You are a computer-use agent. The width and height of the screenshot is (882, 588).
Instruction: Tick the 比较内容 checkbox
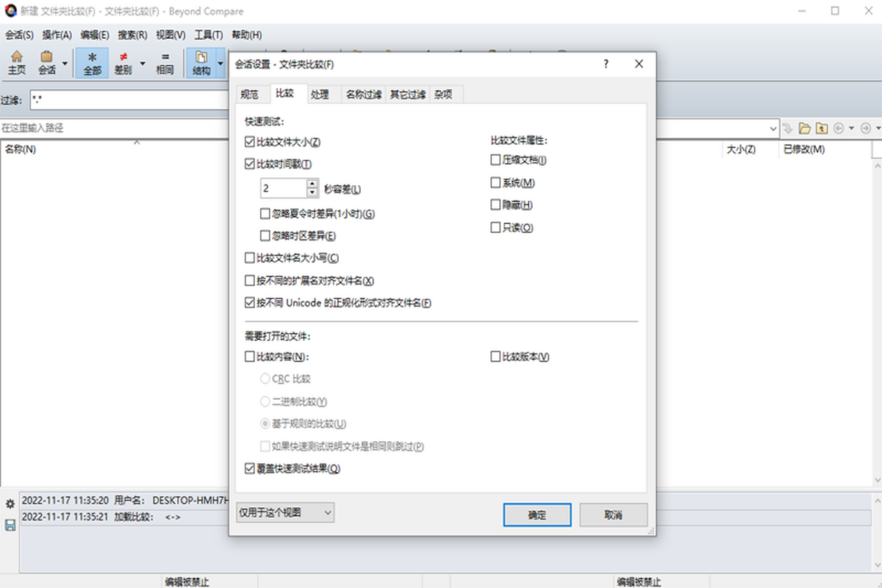click(x=250, y=357)
